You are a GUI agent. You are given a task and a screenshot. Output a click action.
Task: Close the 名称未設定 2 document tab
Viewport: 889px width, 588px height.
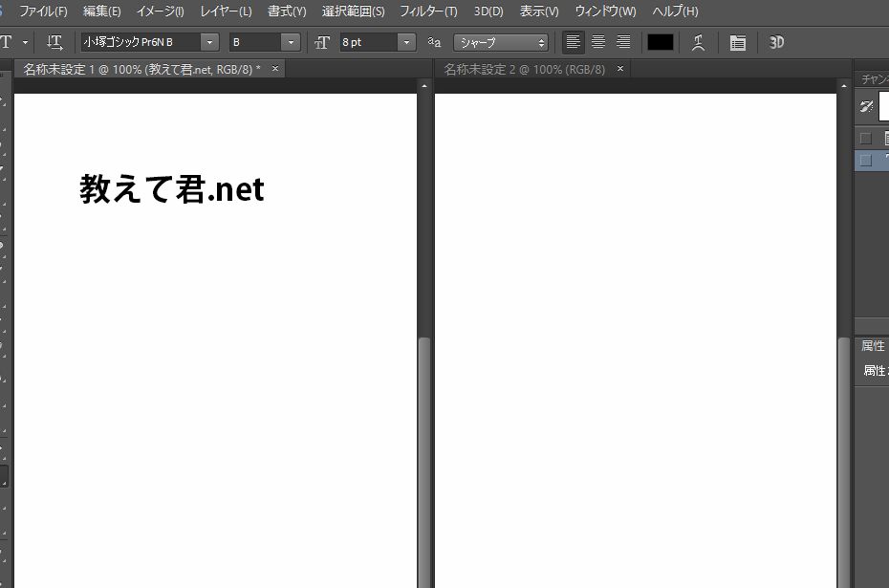620,69
